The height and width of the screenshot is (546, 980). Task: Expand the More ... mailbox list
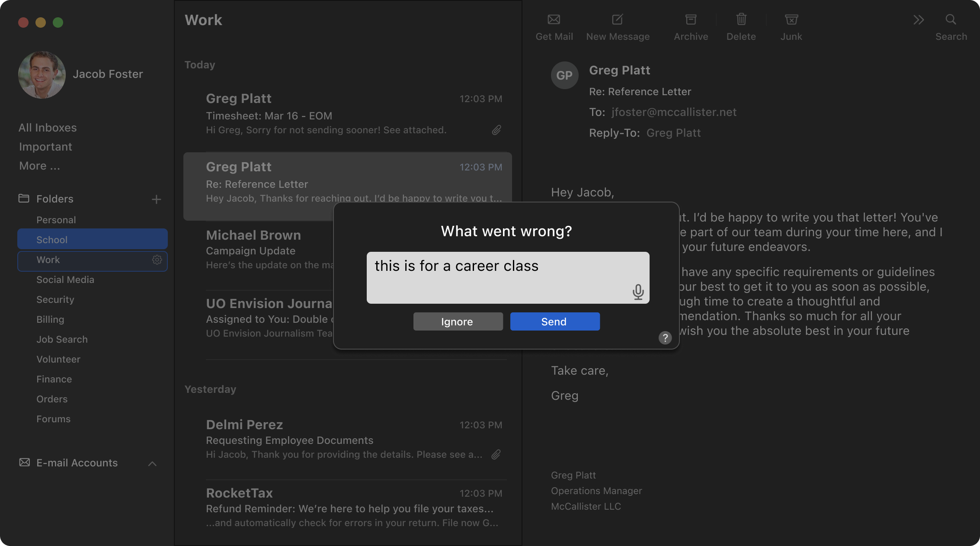click(39, 166)
